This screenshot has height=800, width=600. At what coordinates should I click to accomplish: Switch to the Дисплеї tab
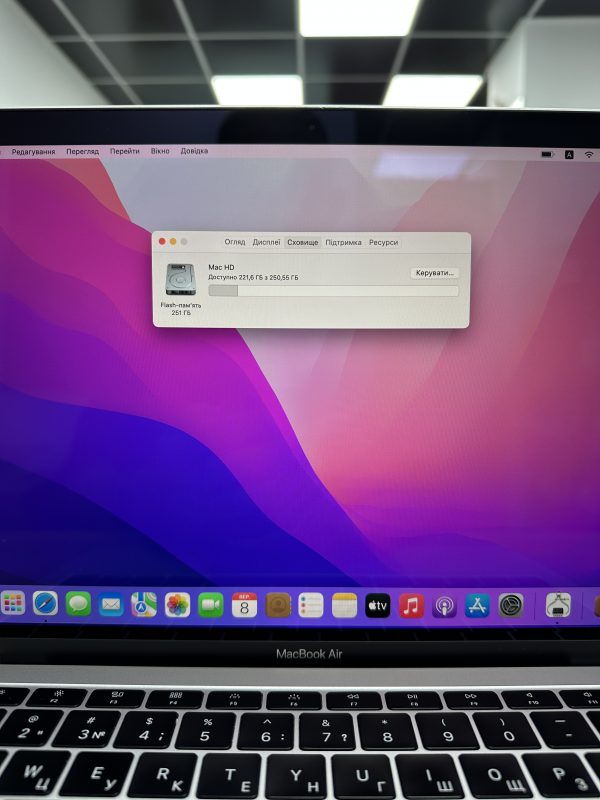(266, 242)
